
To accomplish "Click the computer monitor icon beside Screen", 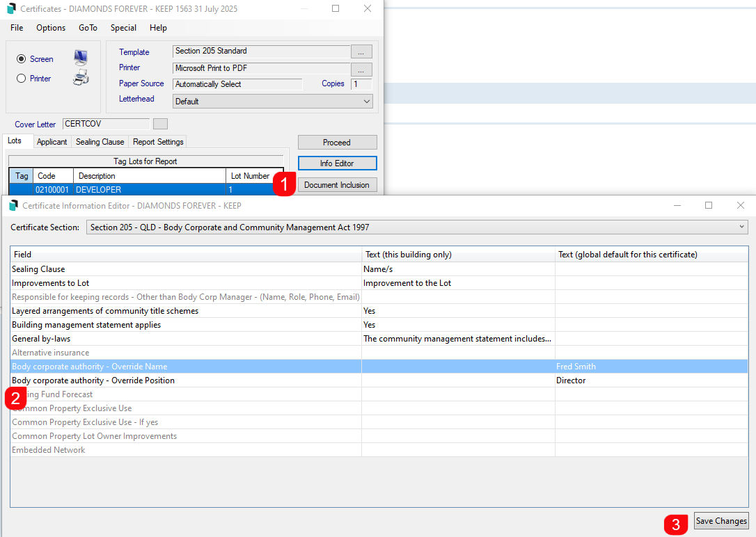I will point(81,58).
